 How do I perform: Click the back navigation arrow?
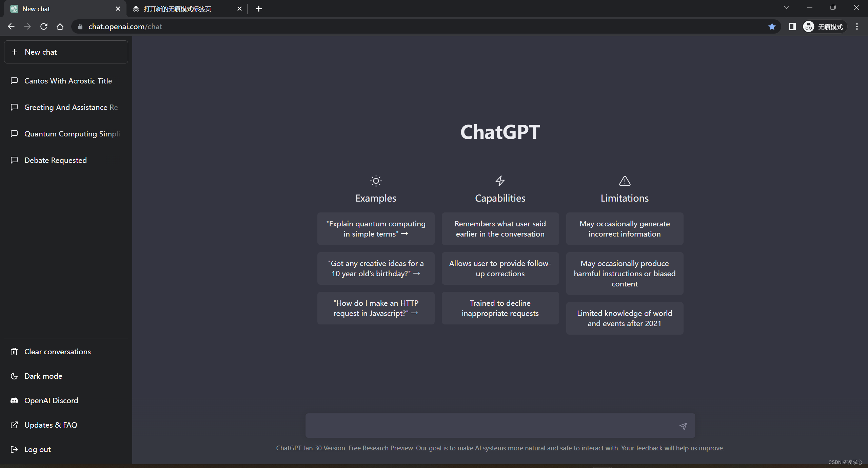(11, 26)
